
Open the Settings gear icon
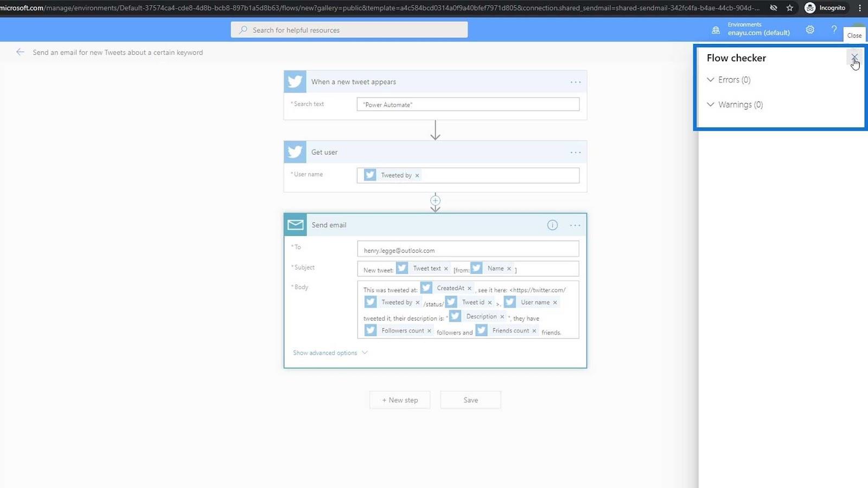810,30
